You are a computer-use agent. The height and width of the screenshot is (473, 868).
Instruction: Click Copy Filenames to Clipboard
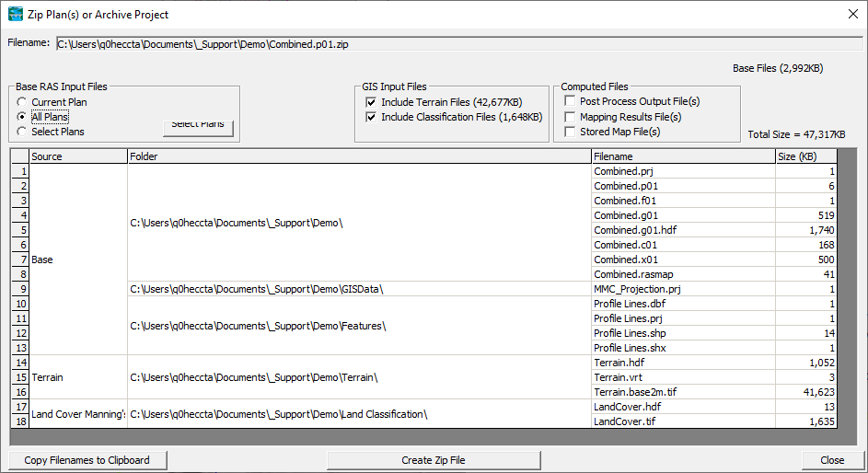click(x=87, y=460)
